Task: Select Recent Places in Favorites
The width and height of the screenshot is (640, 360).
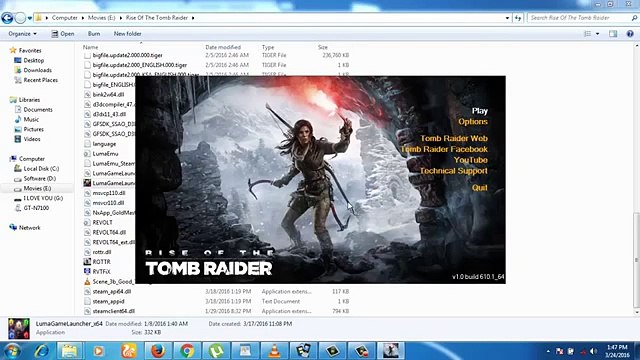Action: tap(40, 80)
